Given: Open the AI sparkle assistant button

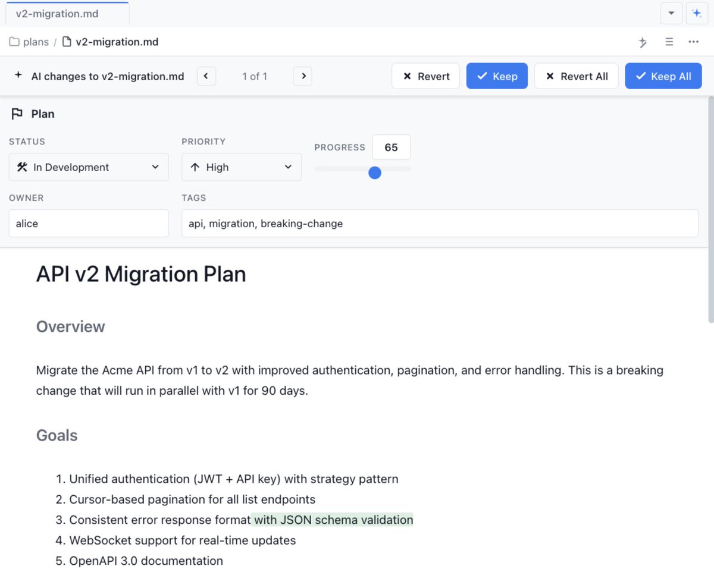Looking at the screenshot, I should [696, 13].
